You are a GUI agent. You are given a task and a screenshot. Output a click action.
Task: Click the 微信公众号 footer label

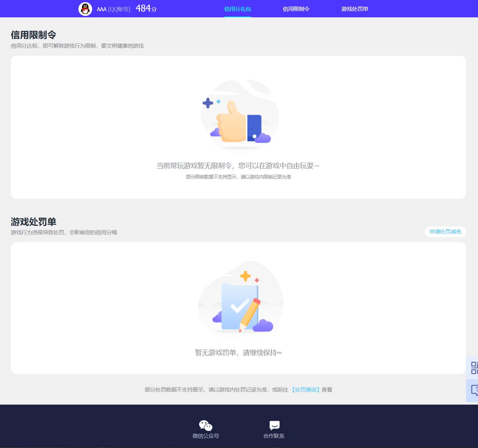pos(205,436)
